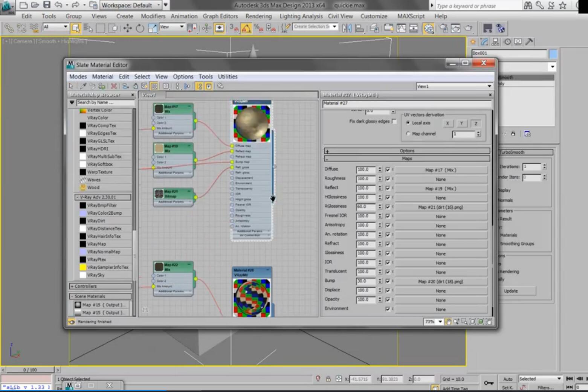Expand the Controllers group in browser

(100, 286)
